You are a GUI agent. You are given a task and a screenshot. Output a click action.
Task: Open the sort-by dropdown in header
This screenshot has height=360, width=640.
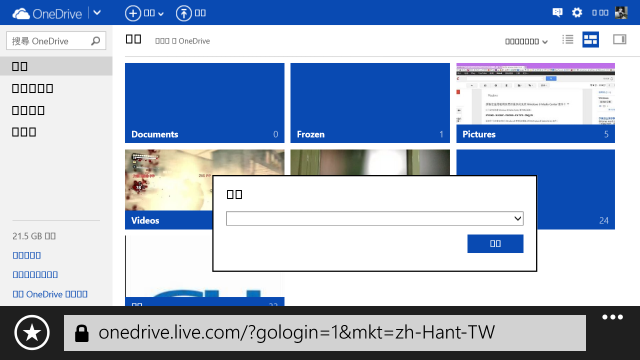(x=526, y=41)
